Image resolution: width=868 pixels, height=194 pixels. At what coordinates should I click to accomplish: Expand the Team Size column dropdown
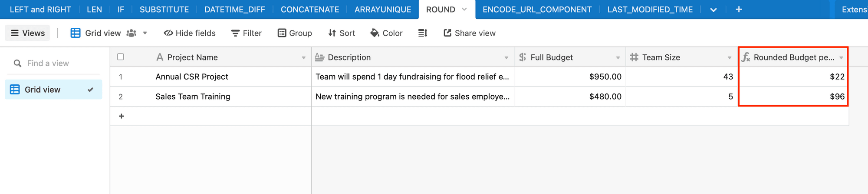pyautogui.click(x=730, y=57)
